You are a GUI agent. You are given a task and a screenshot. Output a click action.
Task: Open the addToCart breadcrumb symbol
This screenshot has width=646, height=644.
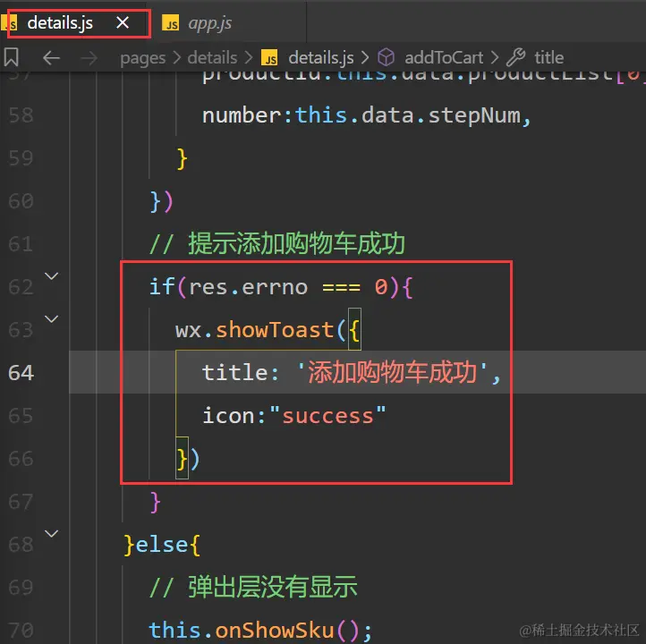444,57
